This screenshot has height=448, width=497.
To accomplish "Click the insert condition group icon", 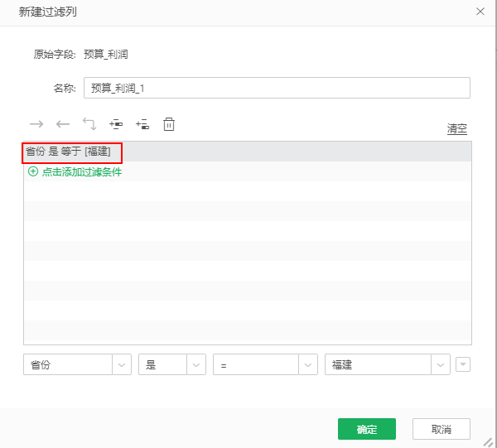I will tap(142, 124).
